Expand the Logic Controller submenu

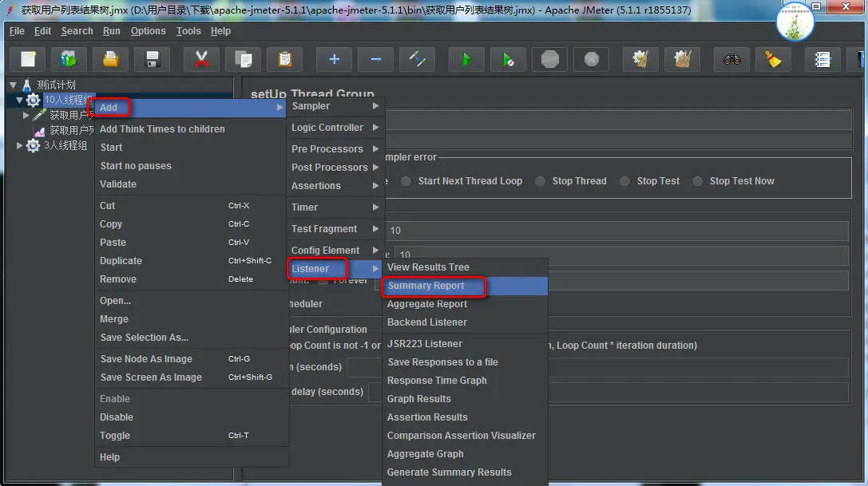(335, 128)
